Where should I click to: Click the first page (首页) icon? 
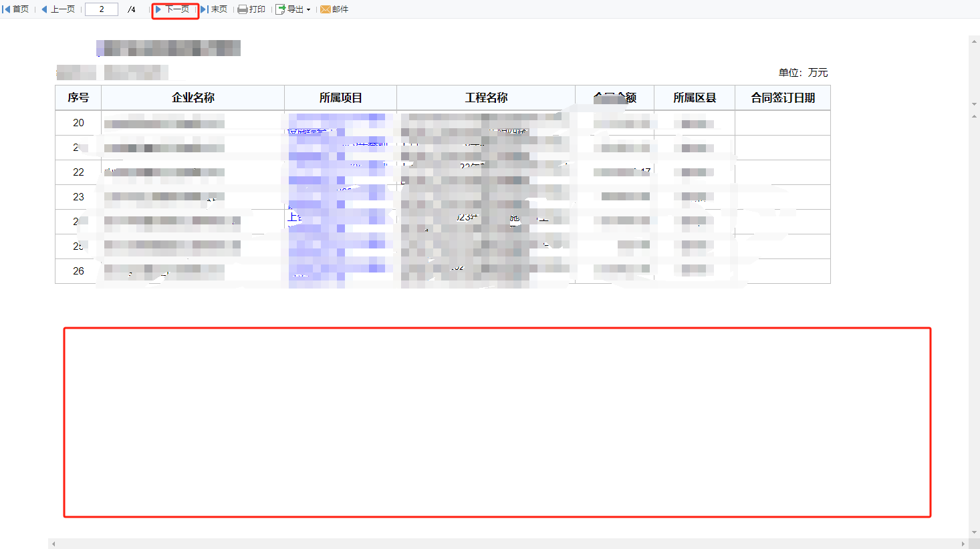click(7, 9)
